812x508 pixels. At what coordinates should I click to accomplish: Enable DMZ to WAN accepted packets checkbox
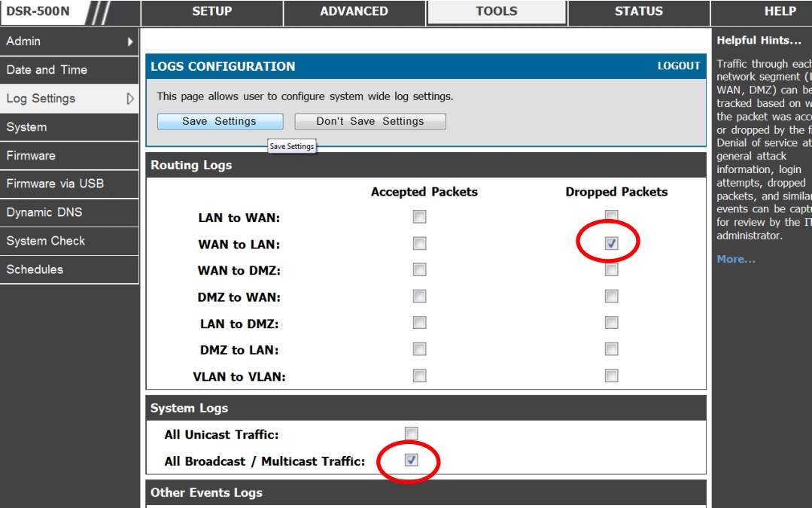(419, 297)
